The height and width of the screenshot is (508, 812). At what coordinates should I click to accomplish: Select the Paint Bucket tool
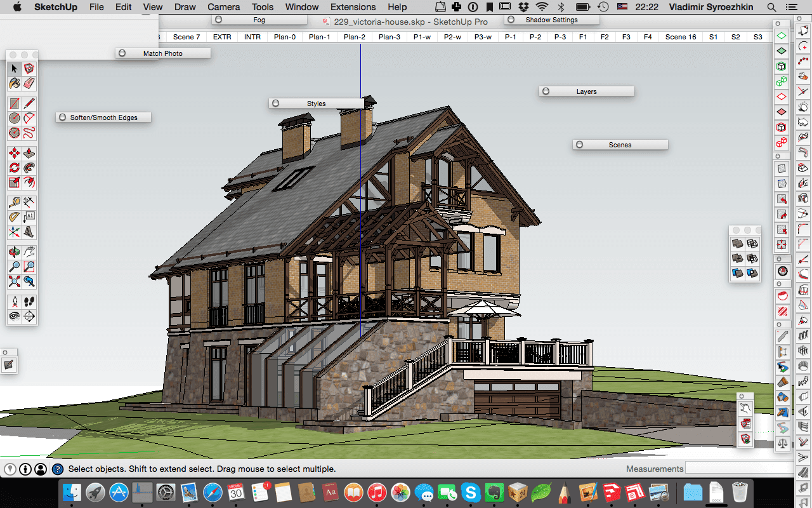click(13, 83)
